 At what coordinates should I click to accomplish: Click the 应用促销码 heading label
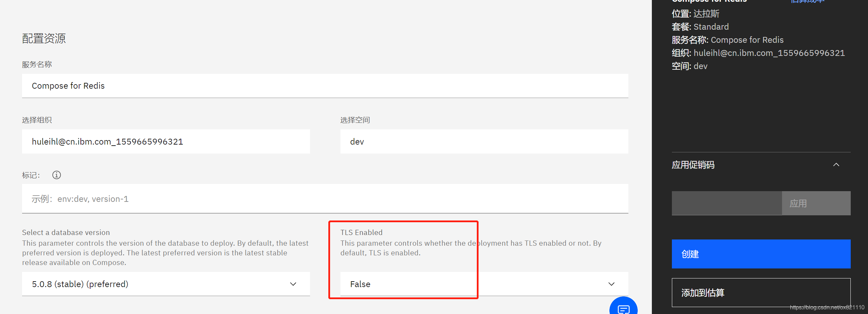pyautogui.click(x=693, y=165)
